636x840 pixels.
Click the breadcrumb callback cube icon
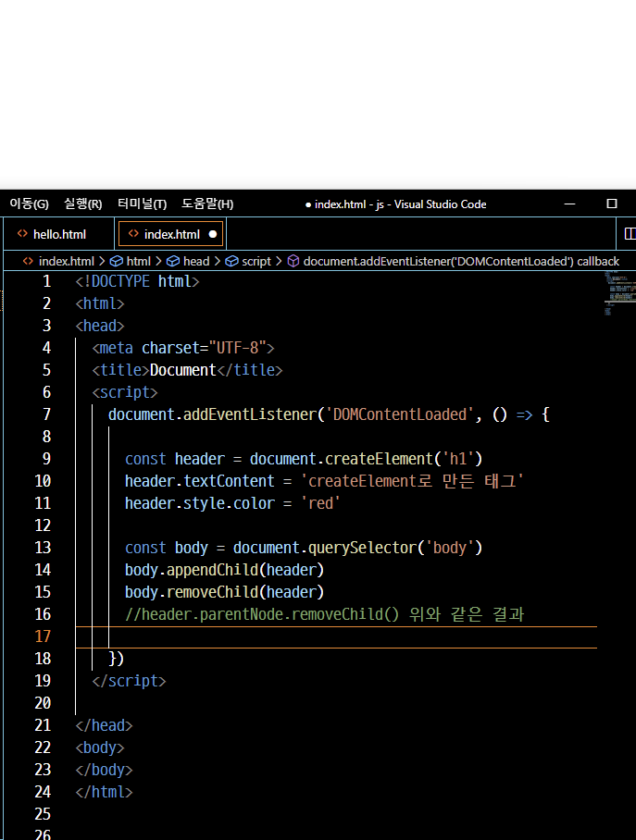[x=293, y=262]
